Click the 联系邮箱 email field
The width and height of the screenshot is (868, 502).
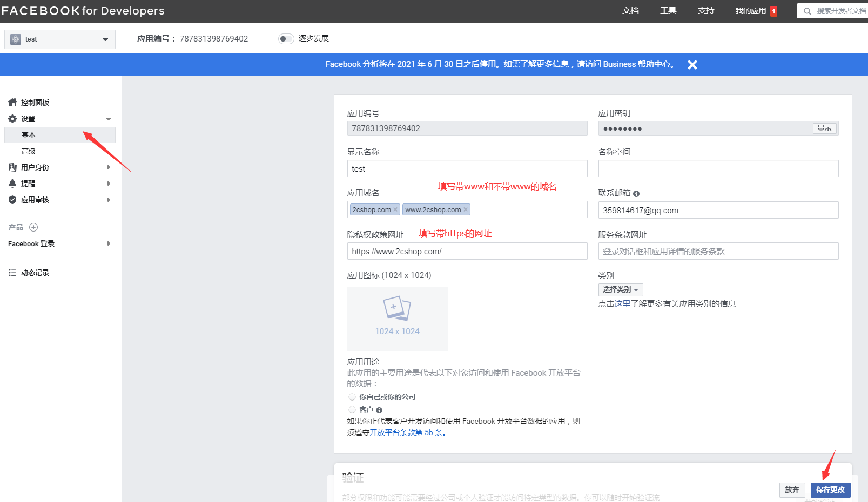718,210
